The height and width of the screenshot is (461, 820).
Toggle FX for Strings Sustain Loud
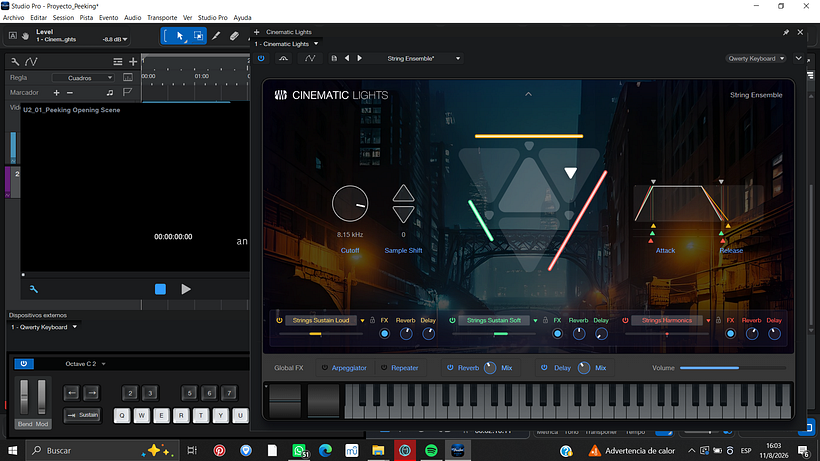pos(384,333)
